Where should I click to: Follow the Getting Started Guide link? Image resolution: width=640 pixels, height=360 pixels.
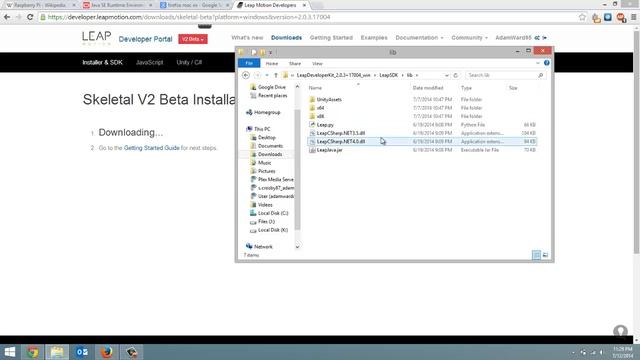point(151,148)
